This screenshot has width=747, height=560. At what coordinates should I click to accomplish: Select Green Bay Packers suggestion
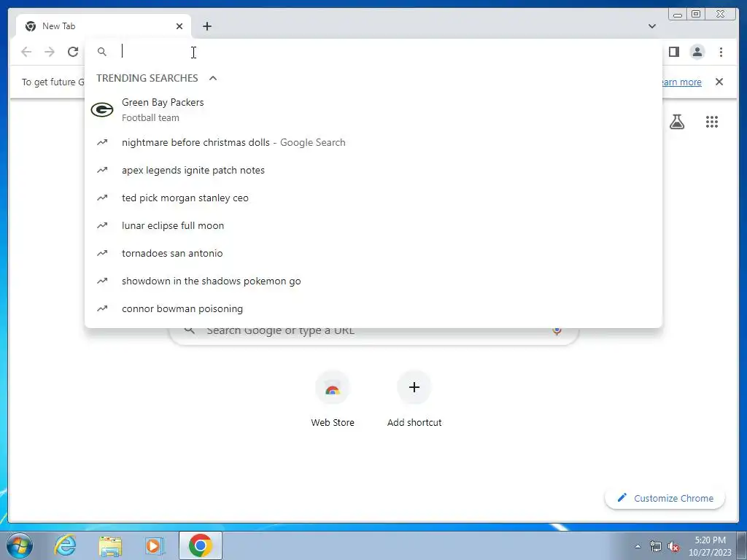pyautogui.click(x=373, y=110)
